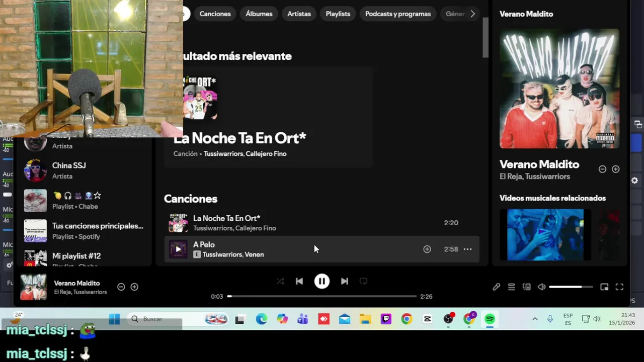Open Microsoft Teams from taskbar

pos(302,319)
